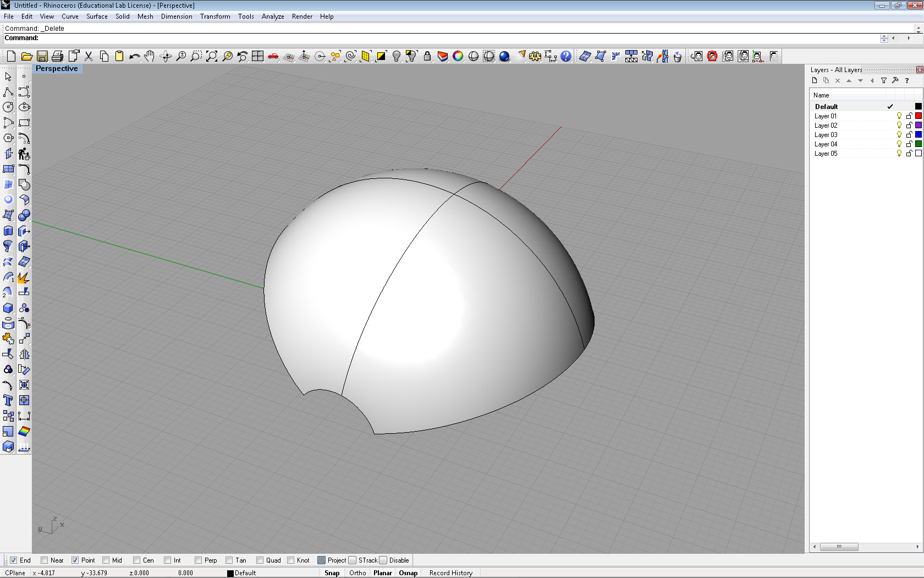Enable the Mid osnap checkbox
This screenshot has height=578, width=924.
[x=106, y=560]
